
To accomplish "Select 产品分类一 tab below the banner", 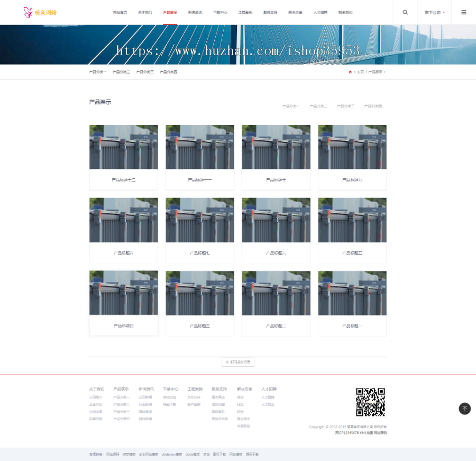I will pos(98,72).
